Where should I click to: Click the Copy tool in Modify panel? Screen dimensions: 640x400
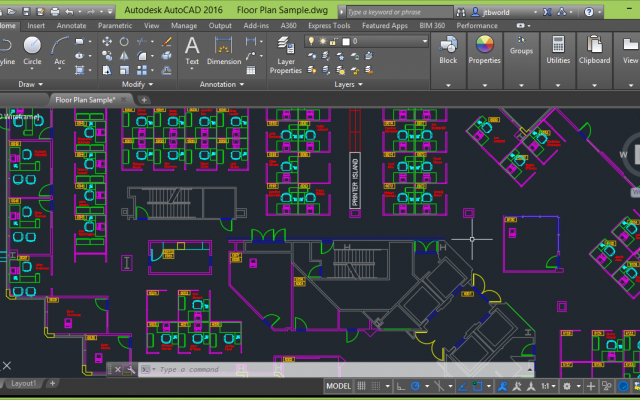pyautogui.click(x=107, y=56)
